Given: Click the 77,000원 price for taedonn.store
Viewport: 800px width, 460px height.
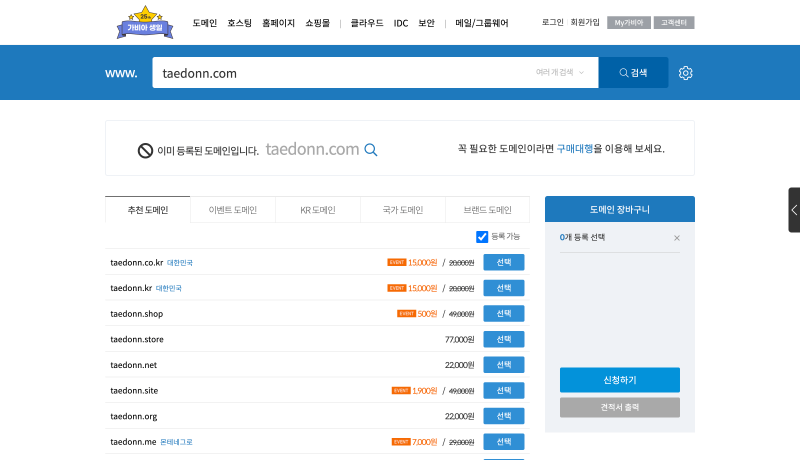Looking at the screenshot, I should tap(459, 340).
